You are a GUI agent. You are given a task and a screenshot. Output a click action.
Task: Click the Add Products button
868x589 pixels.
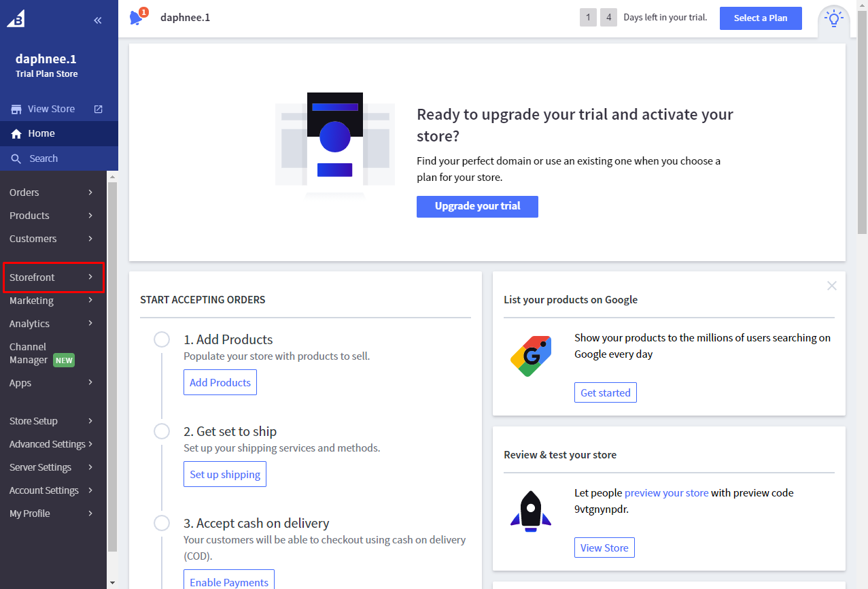click(x=220, y=382)
